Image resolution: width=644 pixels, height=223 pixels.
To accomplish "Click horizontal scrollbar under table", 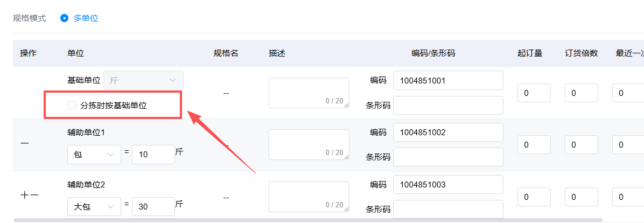I will (x=308, y=220).
